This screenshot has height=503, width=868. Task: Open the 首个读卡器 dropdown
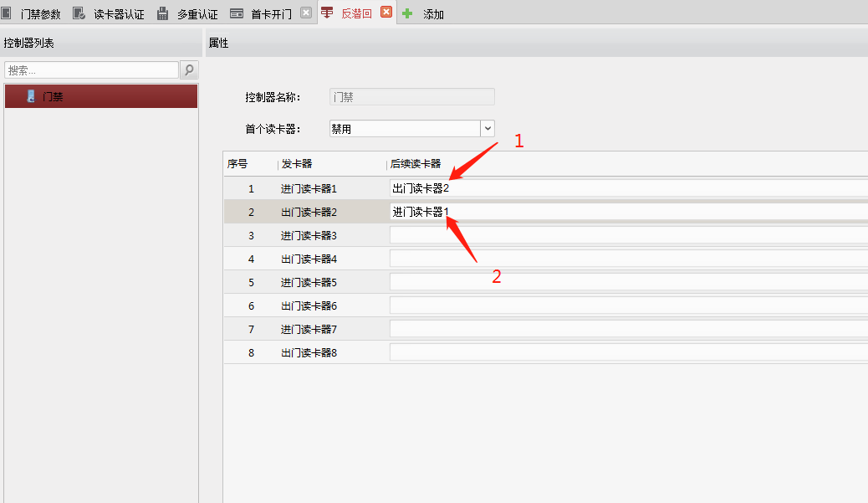click(x=411, y=128)
